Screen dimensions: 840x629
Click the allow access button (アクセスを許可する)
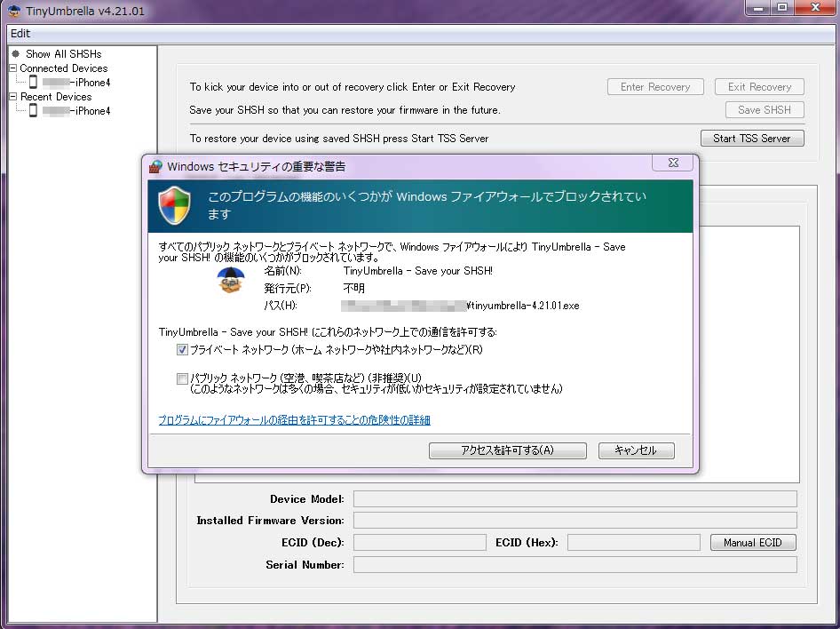(507, 450)
